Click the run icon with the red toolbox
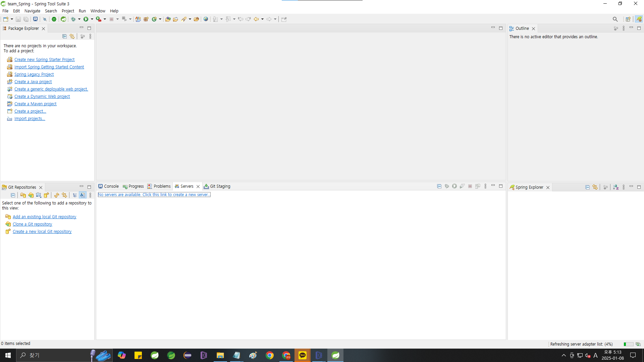This screenshot has width=644, height=362. click(x=99, y=19)
